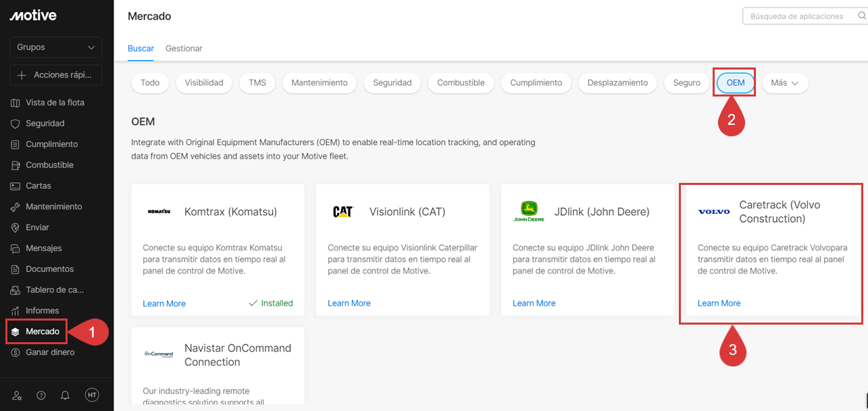Viewport: 868px width, 411px height.
Task: Open the Mensajes chat icon
Action: pyautogui.click(x=16, y=248)
